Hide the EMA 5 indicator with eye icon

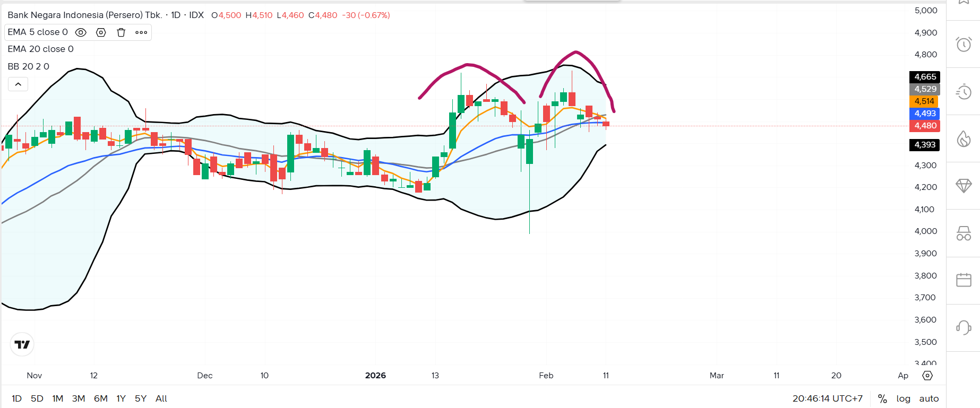click(81, 32)
